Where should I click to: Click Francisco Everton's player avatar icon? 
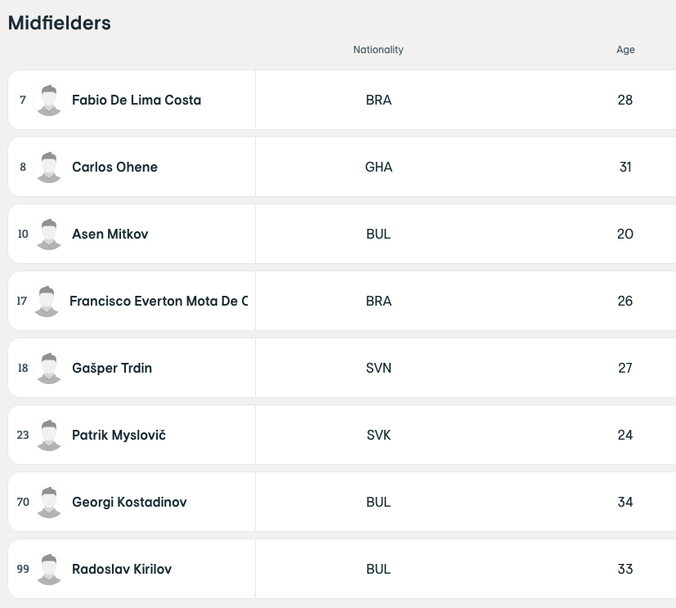point(46,301)
